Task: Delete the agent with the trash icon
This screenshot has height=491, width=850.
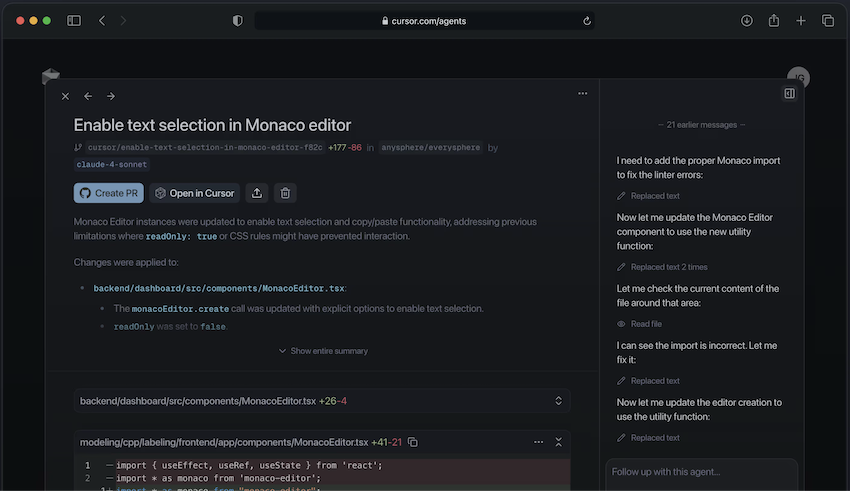Action: 285,193
